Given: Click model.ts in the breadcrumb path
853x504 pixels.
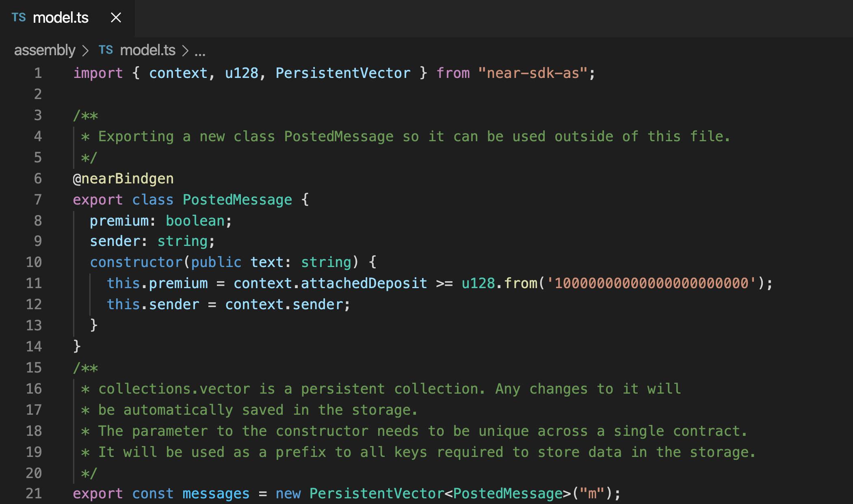Looking at the screenshot, I should pos(147,50).
